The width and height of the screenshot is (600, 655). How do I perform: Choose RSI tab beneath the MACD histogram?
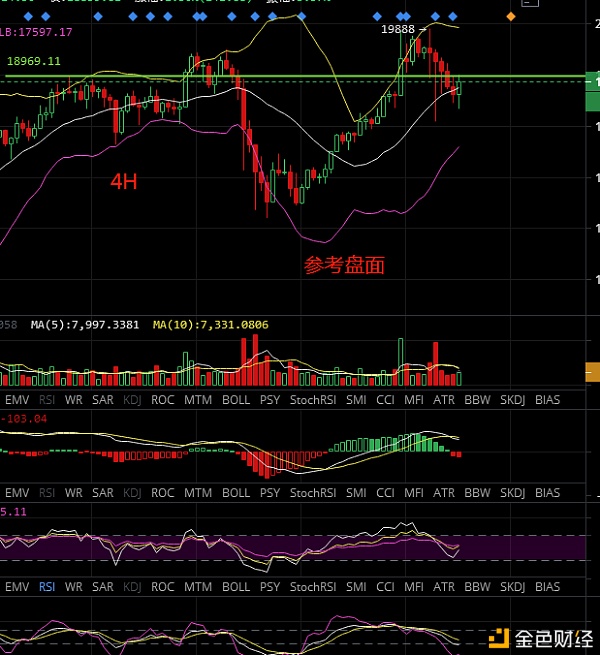(x=47, y=493)
